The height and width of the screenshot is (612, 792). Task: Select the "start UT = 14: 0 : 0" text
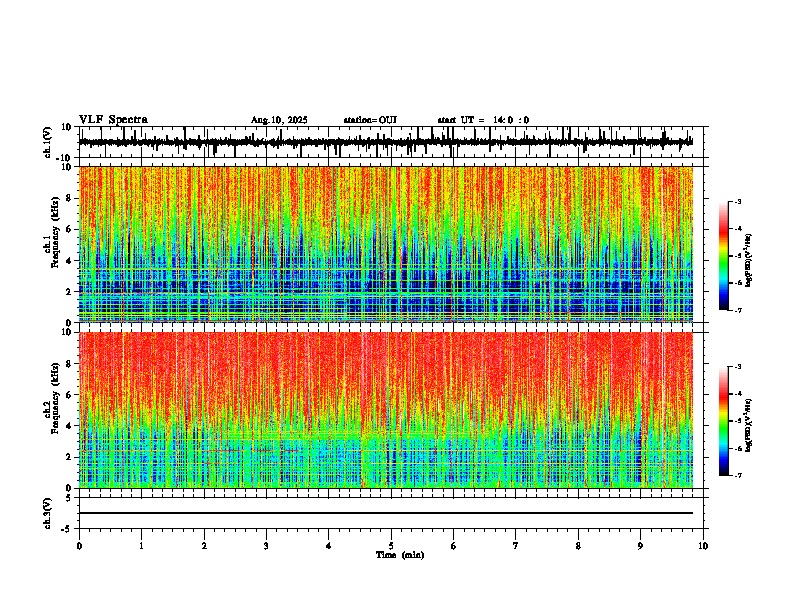tap(483, 120)
